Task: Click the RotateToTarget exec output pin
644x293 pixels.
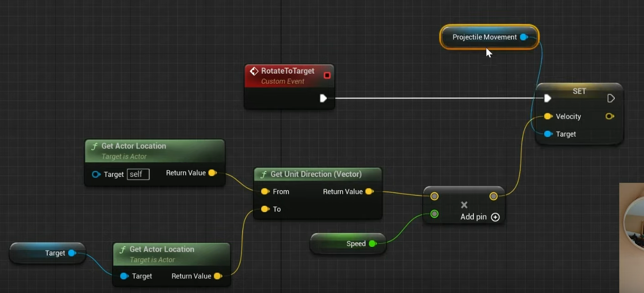Action: (x=323, y=98)
